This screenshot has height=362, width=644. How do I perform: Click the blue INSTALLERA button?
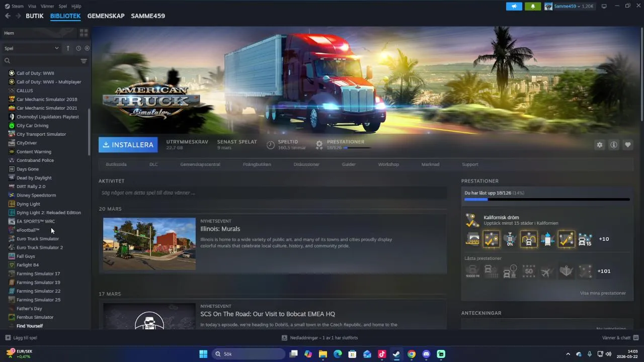pos(128,145)
